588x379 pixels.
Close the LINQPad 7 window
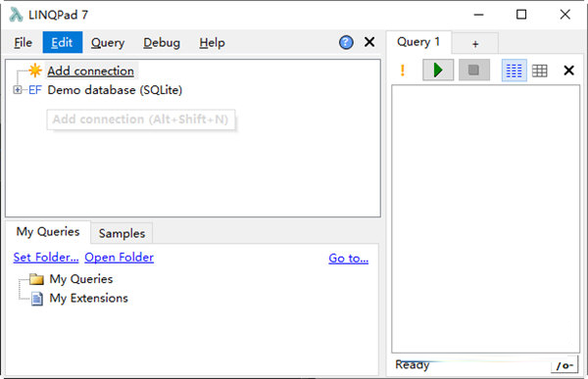(x=565, y=15)
